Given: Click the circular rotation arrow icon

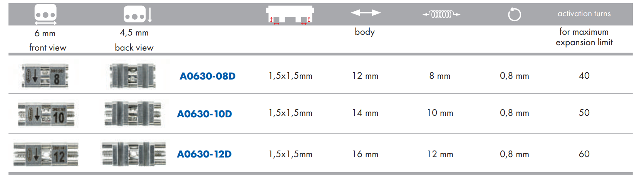Looking at the screenshot, I should pyautogui.click(x=514, y=15).
